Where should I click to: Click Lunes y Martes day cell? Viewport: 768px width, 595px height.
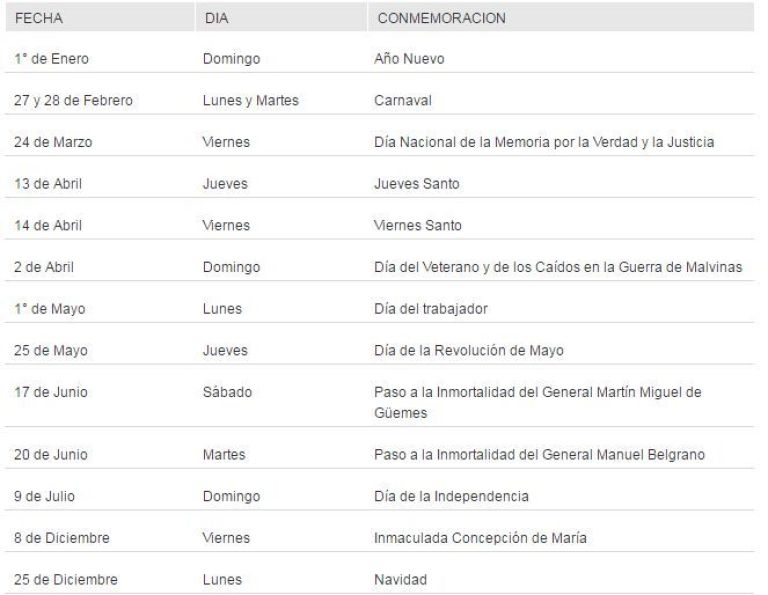click(250, 100)
